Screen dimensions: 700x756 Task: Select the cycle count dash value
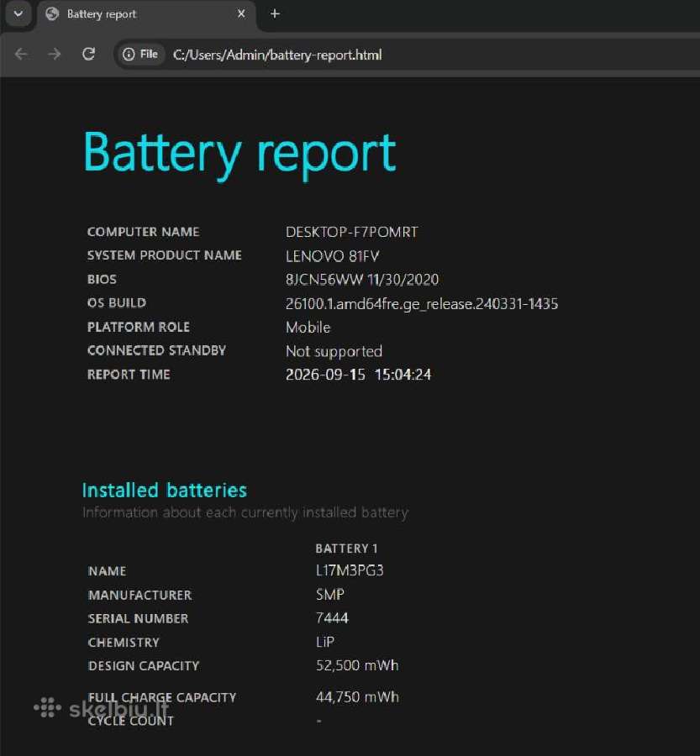[318, 722]
